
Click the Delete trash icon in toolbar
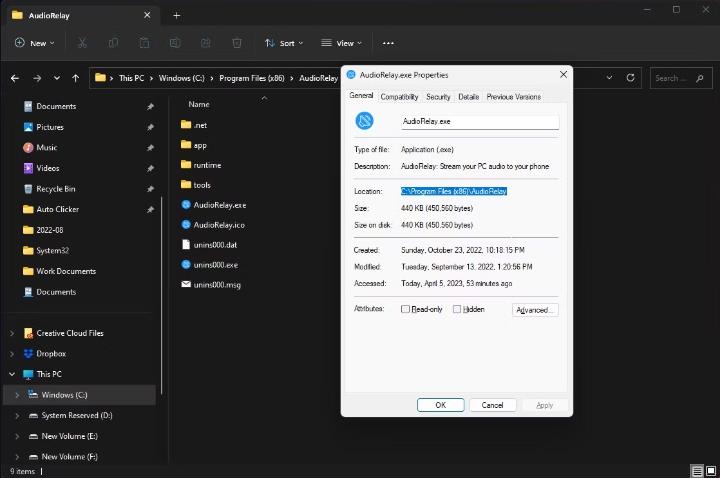pyautogui.click(x=237, y=43)
